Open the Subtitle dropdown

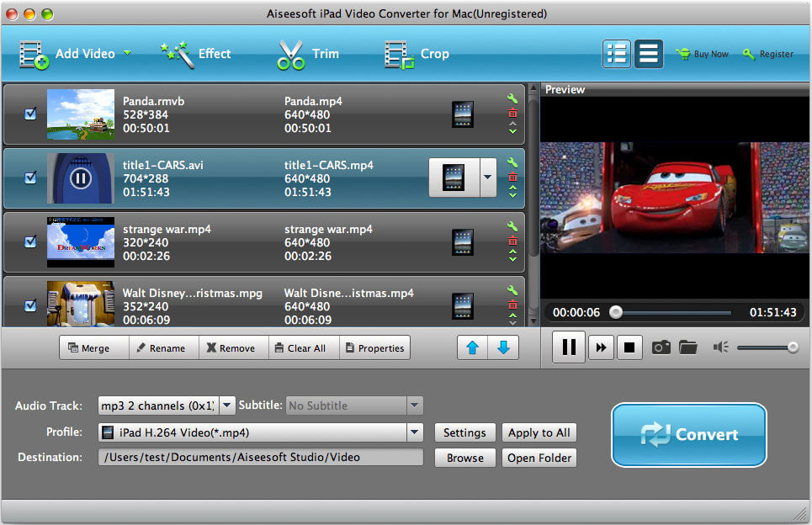(413, 405)
